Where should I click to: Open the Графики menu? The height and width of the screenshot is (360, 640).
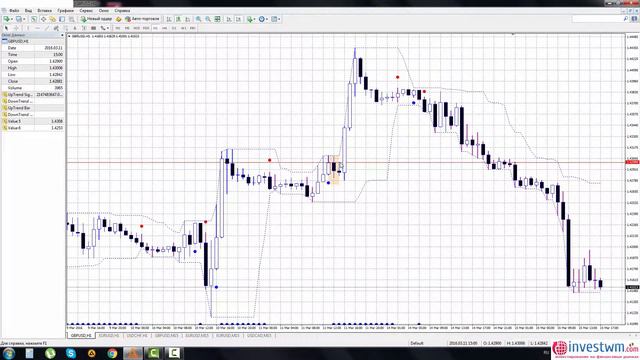click(x=65, y=10)
